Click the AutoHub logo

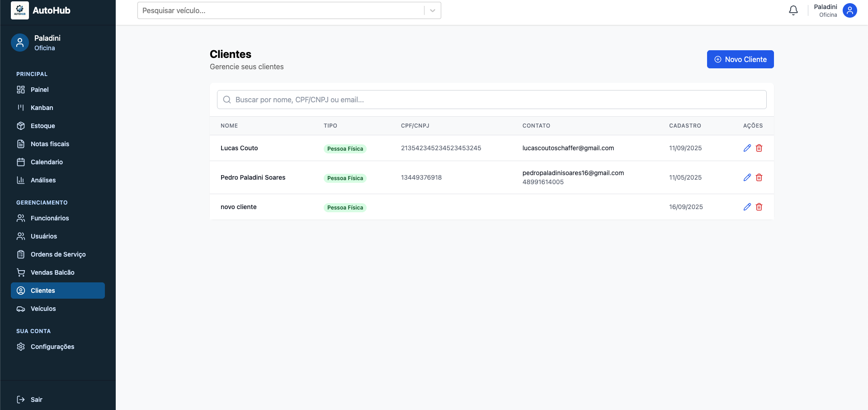[x=20, y=10]
